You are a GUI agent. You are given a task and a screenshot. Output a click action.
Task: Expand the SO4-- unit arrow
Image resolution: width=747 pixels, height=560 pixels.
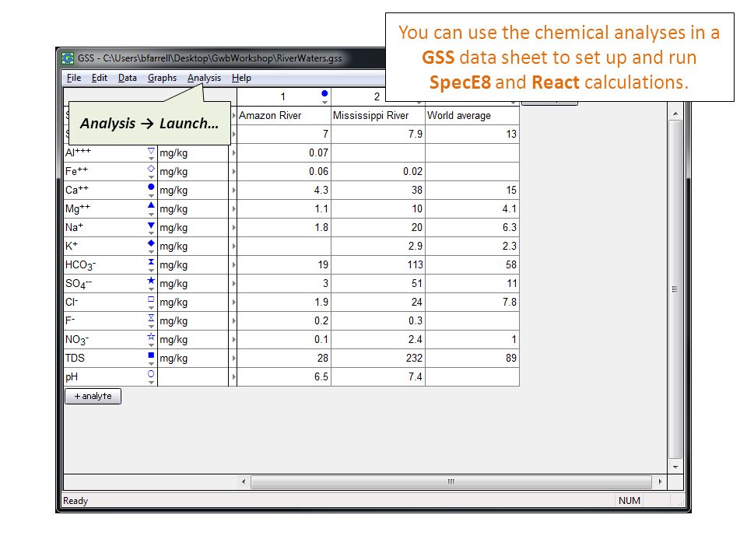point(233,283)
